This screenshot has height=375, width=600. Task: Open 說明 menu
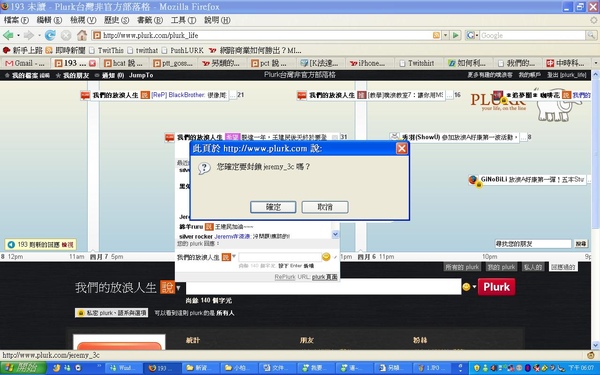[217, 20]
